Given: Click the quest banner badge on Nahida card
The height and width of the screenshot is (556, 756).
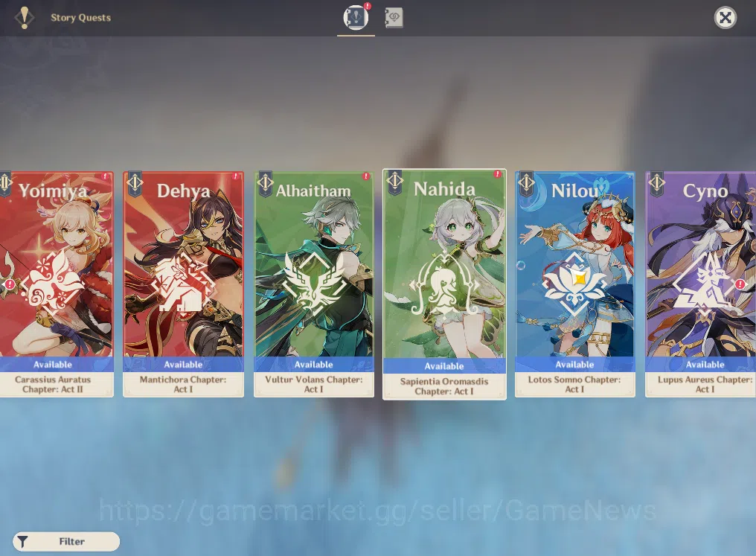Looking at the screenshot, I should (395, 182).
